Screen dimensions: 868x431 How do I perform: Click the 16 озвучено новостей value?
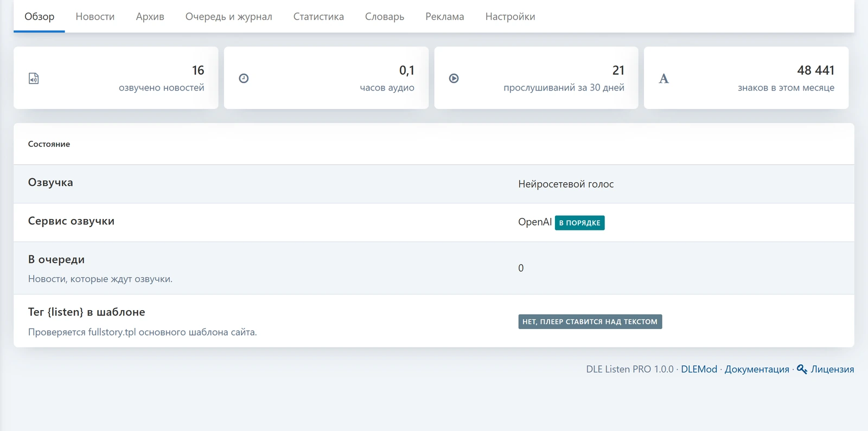[198, 70]
